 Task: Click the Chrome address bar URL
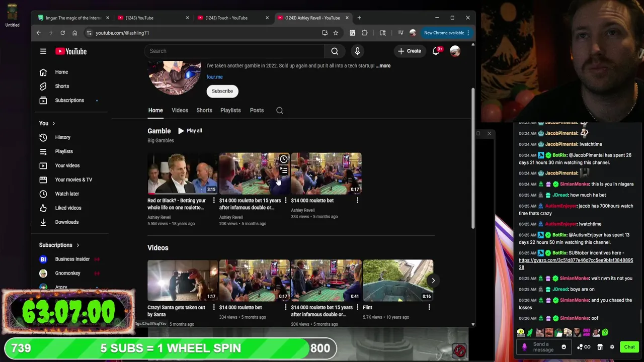coord(122,33)
